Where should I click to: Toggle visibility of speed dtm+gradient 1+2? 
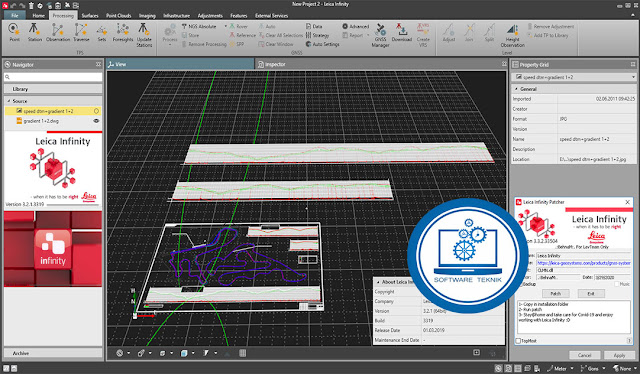[96, 111]
